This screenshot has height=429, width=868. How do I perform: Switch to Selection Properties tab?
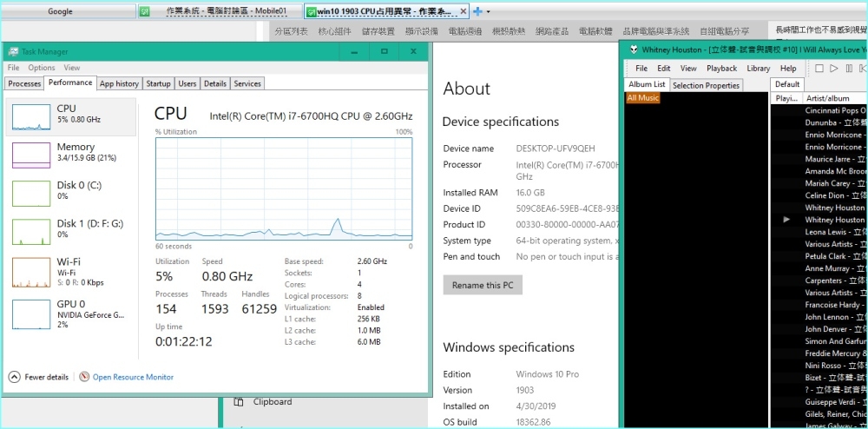tap(706, 85)
